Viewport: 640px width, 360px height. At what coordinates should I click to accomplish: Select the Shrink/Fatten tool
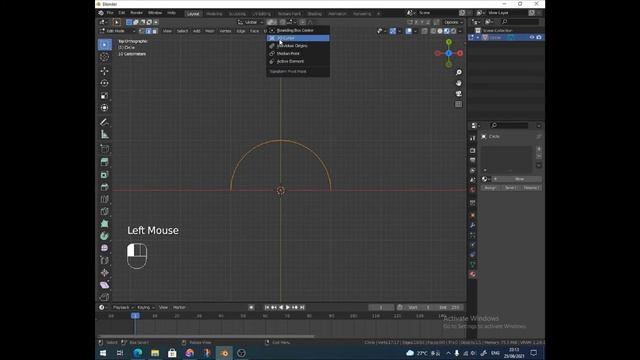(x=104, y=273)
